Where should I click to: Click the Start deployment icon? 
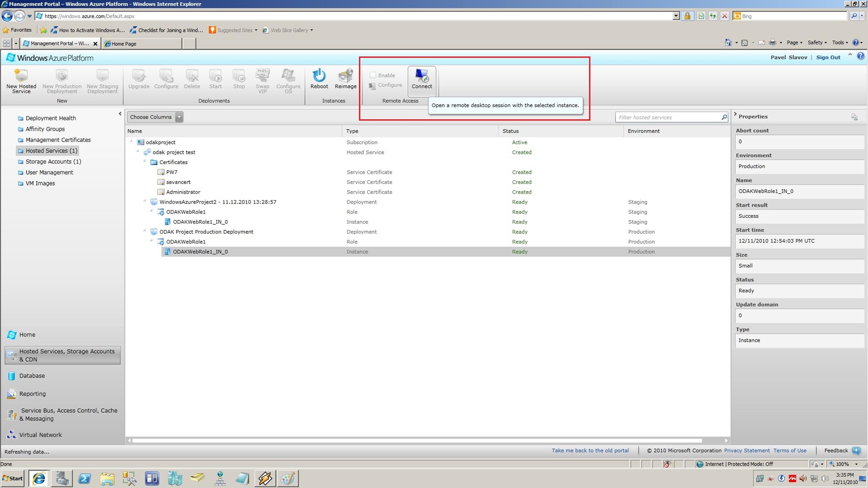click(215, 75)
